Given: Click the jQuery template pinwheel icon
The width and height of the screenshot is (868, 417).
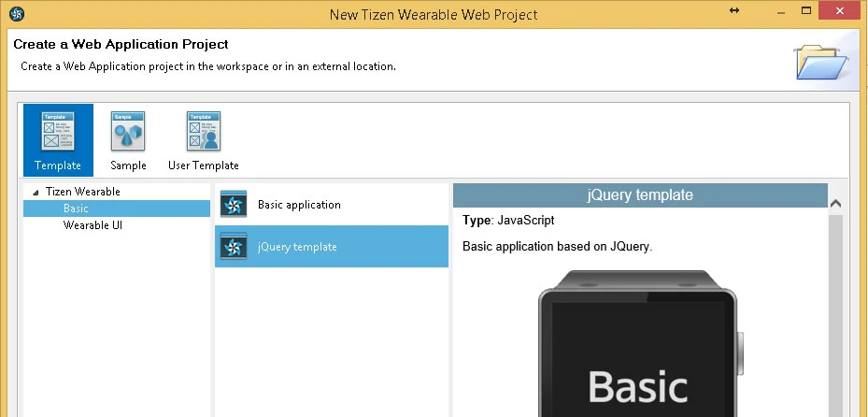Looking at the screenshot, I should point(233,247).
